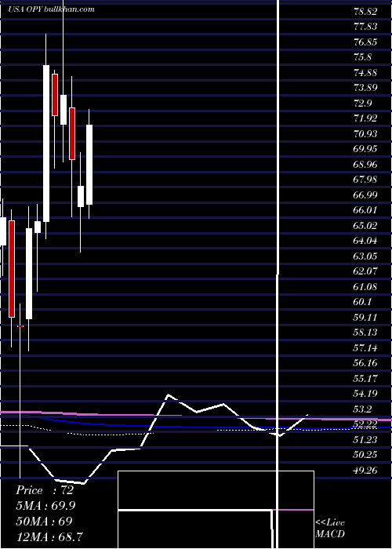Click the 67.98 price axis label

(365, 180)
